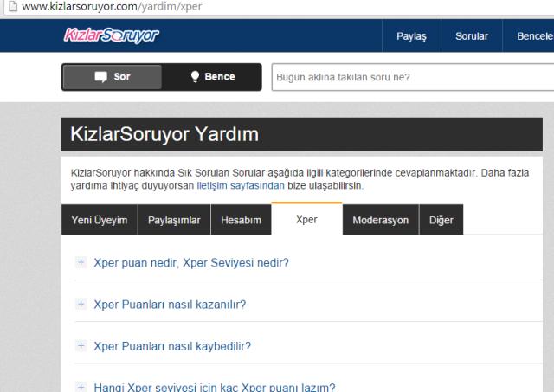Go to the Moderasyon tab
The image size is (554, 392).
(380, 220)
